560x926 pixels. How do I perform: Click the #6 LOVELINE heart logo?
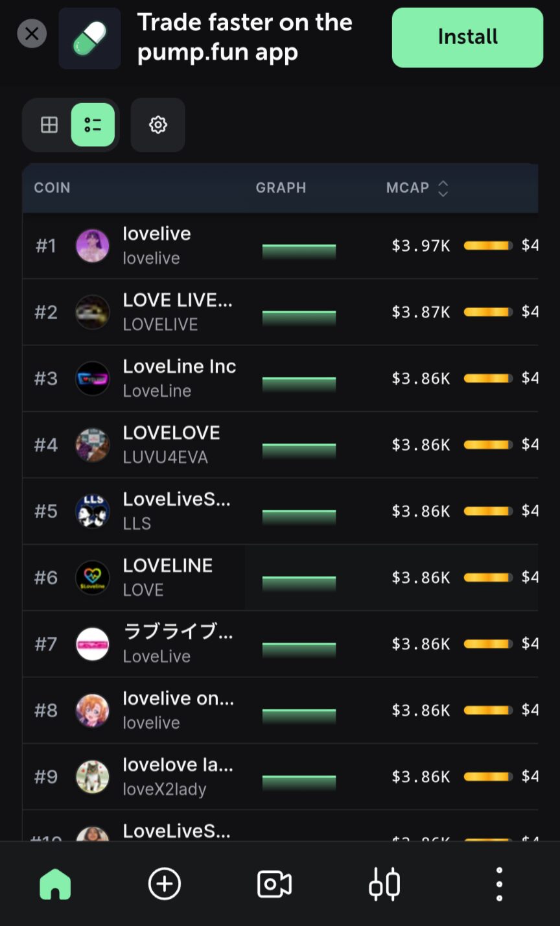92,577
